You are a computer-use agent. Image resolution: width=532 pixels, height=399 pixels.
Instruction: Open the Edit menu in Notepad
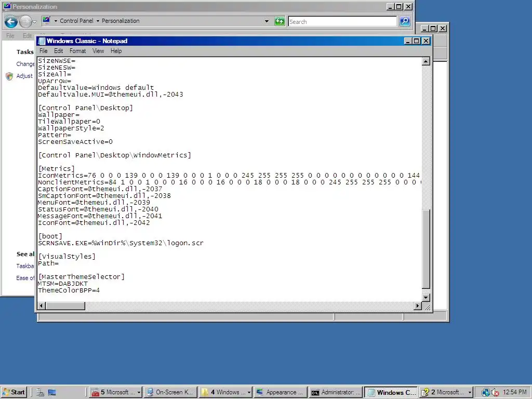pyautogui.click(x=58, y=51)
